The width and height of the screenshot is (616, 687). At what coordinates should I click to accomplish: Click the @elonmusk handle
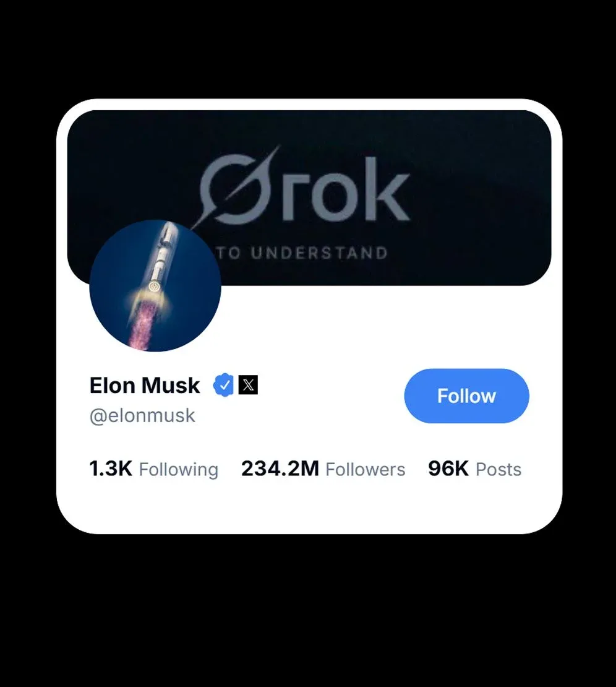pos(142,416)
